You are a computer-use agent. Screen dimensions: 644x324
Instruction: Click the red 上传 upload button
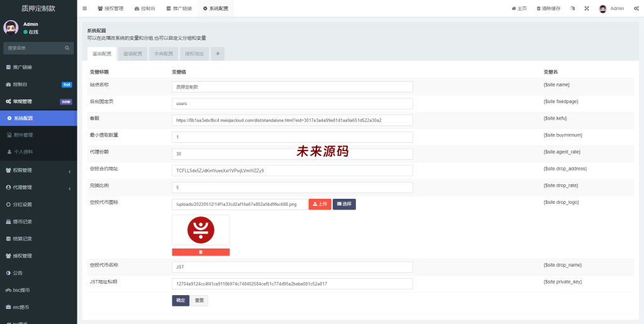320,204
